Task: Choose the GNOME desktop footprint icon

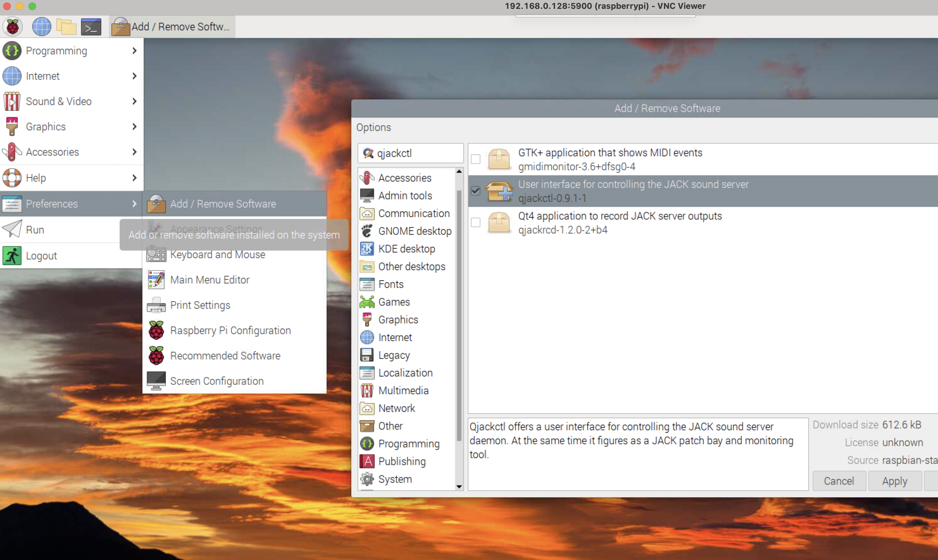Action: 367,231
